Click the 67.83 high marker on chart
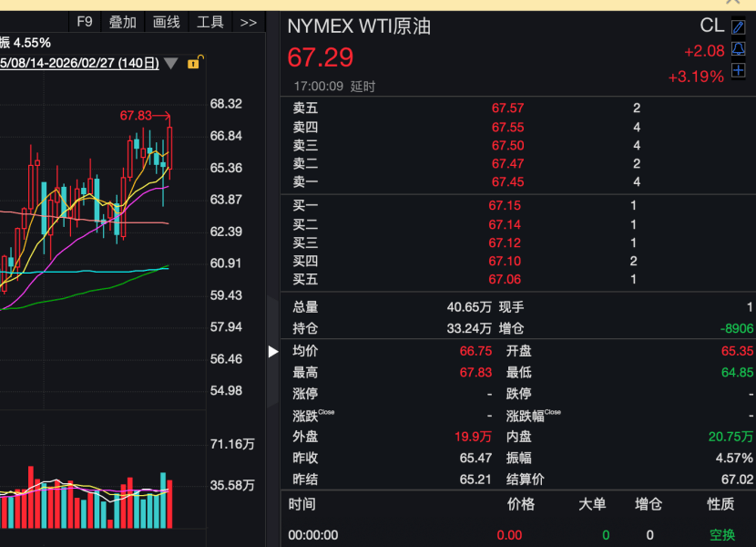The height and width of the screenshot is (547, 756). tap(136, 116)
